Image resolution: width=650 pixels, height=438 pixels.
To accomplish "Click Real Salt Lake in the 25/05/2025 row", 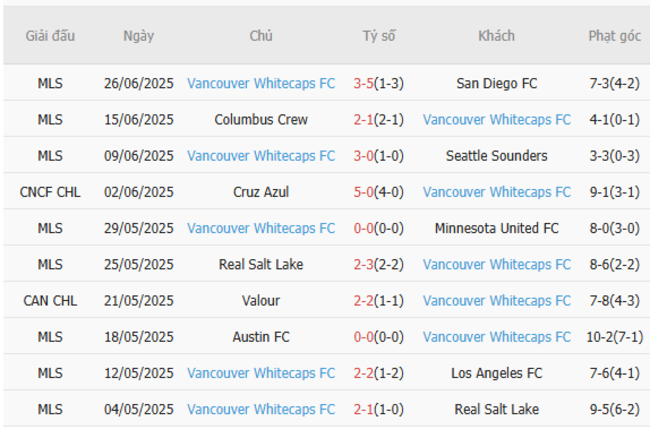I will point(261,264).
